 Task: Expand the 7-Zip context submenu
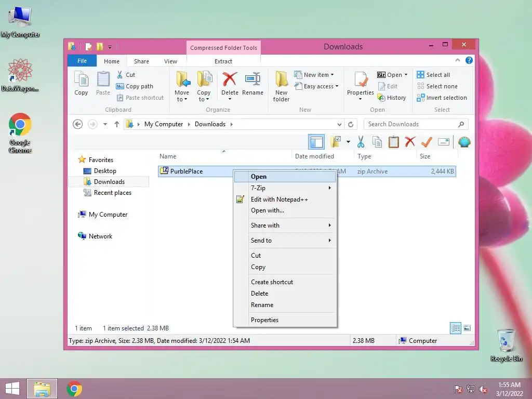point(285,188)
